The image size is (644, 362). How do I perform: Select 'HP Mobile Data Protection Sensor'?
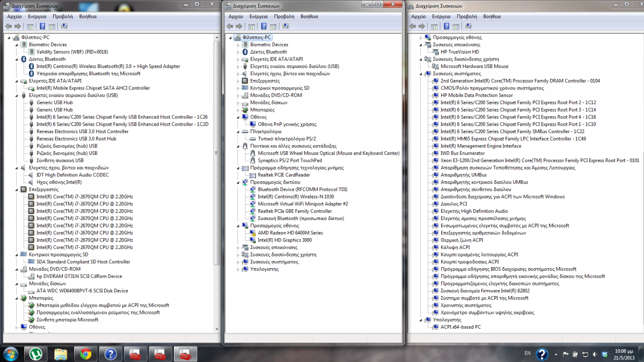(x=477, y=95)
